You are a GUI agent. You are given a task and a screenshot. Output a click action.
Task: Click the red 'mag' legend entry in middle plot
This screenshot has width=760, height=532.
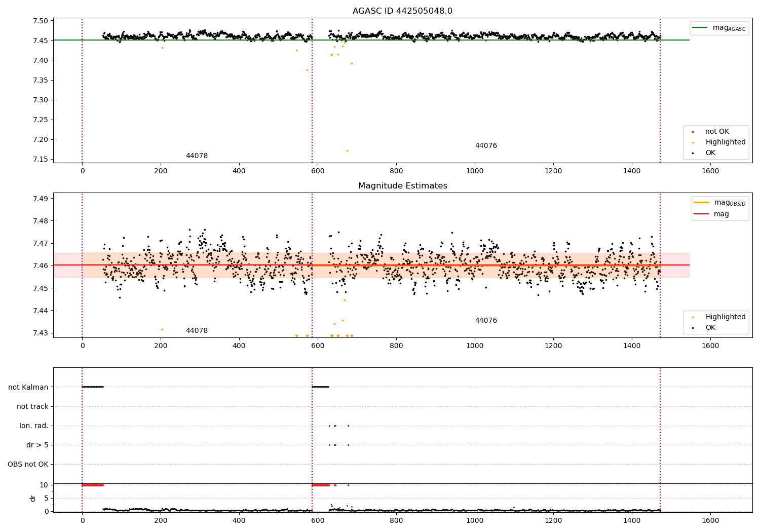pyautogui.click(x=711, y=214)
